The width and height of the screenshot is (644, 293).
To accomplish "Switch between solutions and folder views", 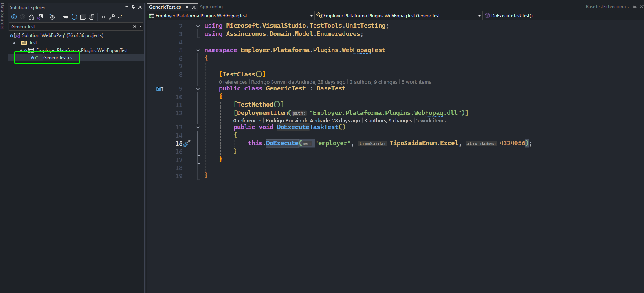I will click(40, 17).
